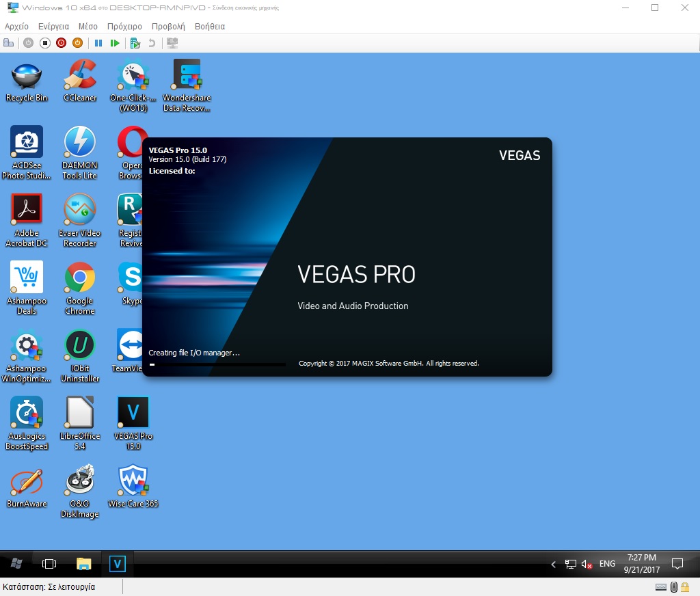700x596 pixels.
Task: Open the Windows Start menu
Action: (16, 563)
